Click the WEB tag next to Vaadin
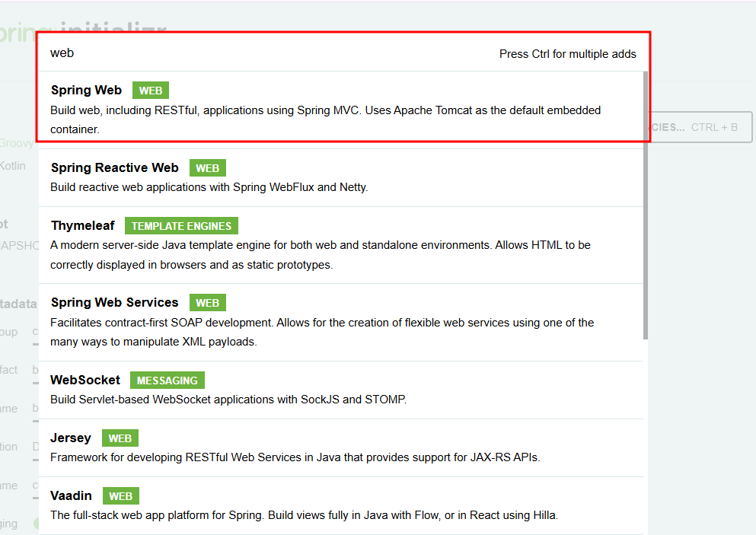This screenshot has width=756, height=535. (120, 496)
